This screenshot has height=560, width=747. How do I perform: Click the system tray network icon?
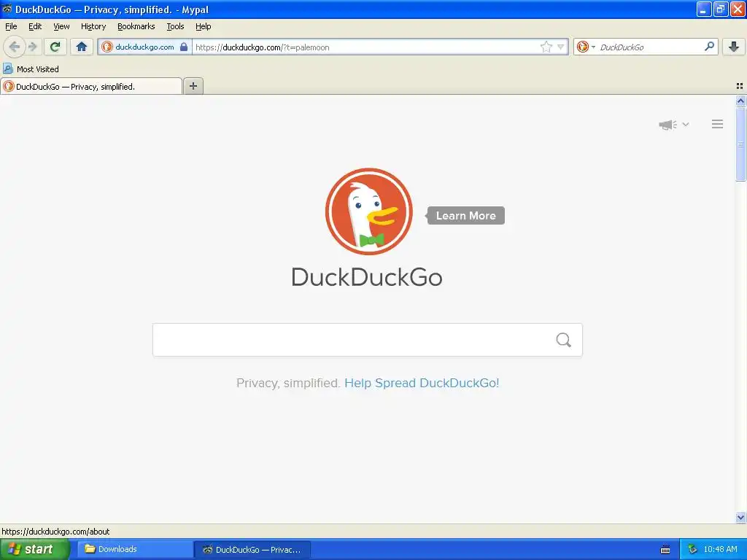pos(692,549)
